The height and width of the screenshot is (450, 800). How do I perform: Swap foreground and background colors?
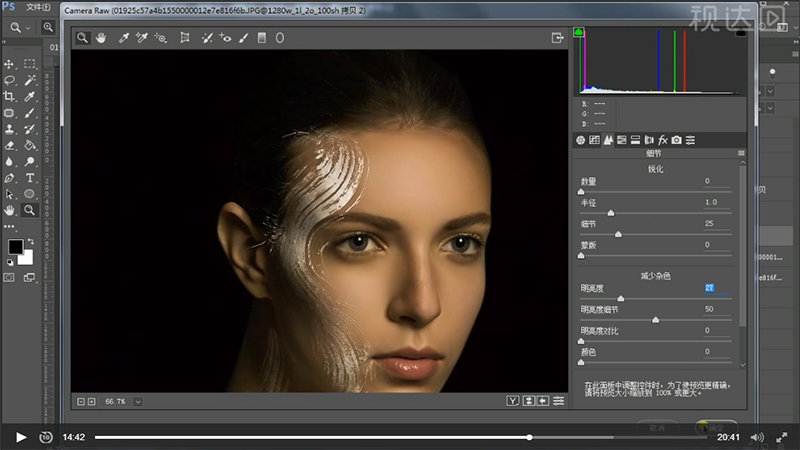(30, 241)
